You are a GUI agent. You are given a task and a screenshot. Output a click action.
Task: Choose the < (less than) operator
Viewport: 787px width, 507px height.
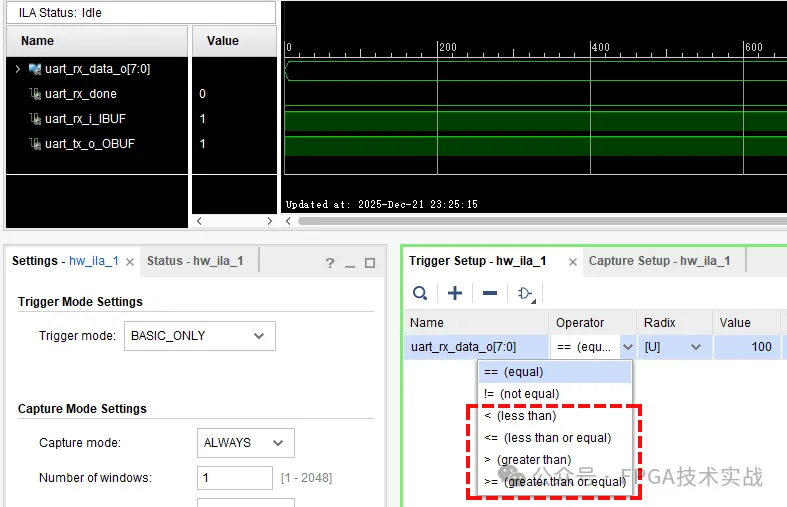point(519,416)
